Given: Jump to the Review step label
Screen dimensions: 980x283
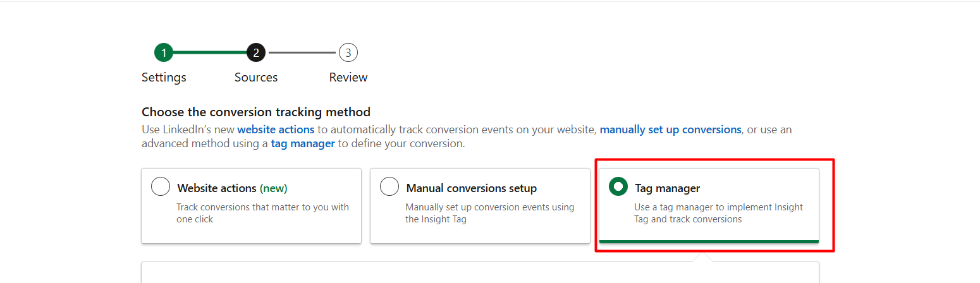Looking at the screenshot, I should [348, 78].
